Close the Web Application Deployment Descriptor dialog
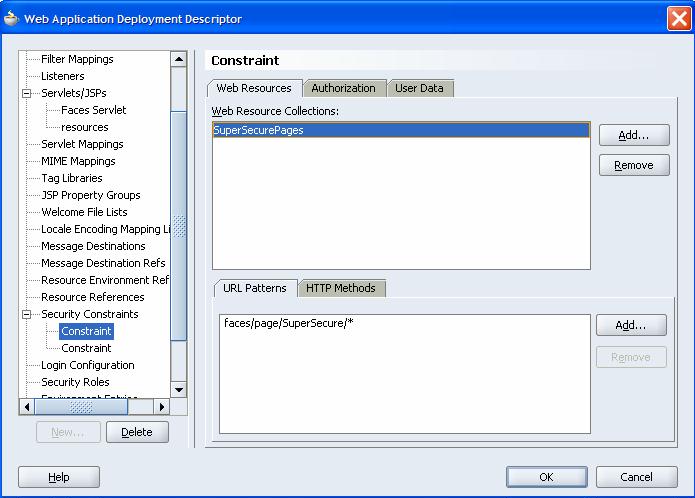This screenshot has width=695, height=498. pyautogui.click(x=679, y=19)
